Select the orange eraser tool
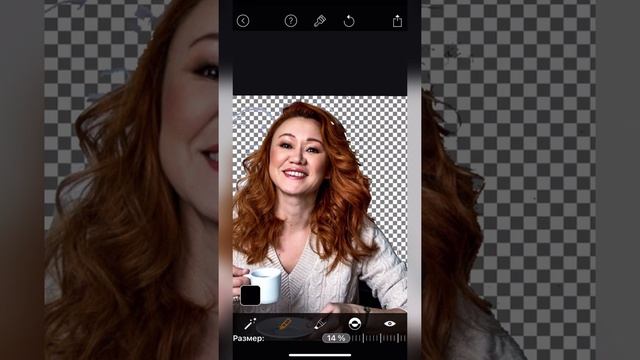640x360 pixels. (285, 325)
